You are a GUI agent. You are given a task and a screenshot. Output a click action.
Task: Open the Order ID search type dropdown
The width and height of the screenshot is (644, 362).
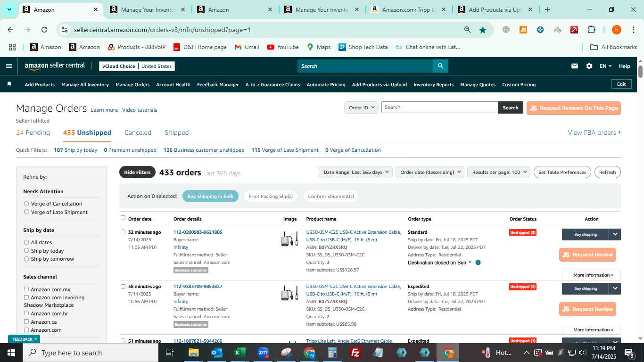361,107
